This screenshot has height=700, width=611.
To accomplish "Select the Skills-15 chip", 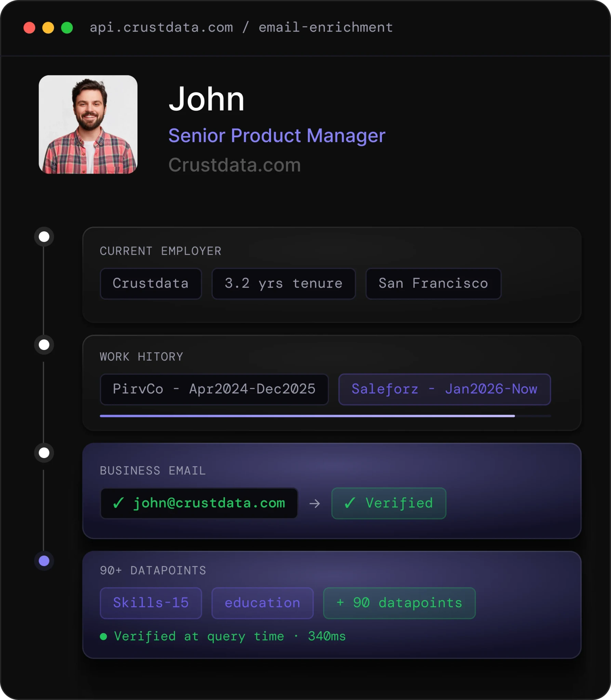I will click(151, 603).
